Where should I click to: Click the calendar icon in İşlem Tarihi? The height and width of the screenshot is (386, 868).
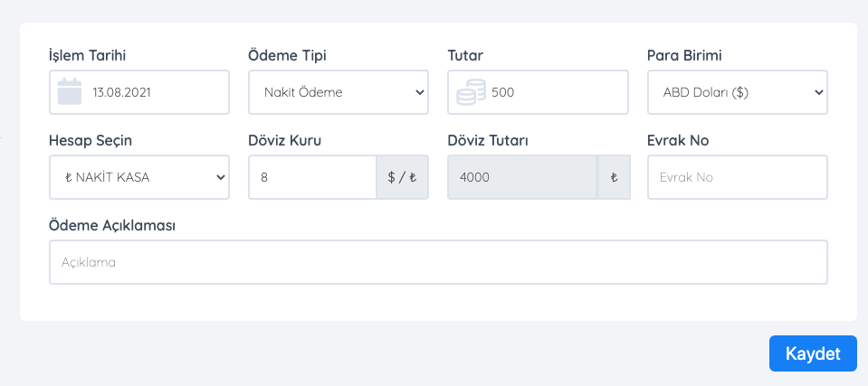(70, 92)
